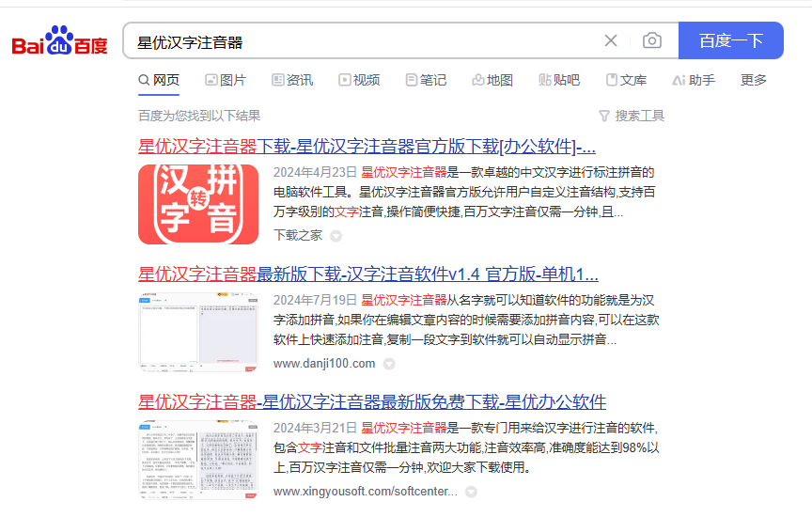
Task: Click the red 汉字转拼音 app thumbnail
Action: [198, 204]
